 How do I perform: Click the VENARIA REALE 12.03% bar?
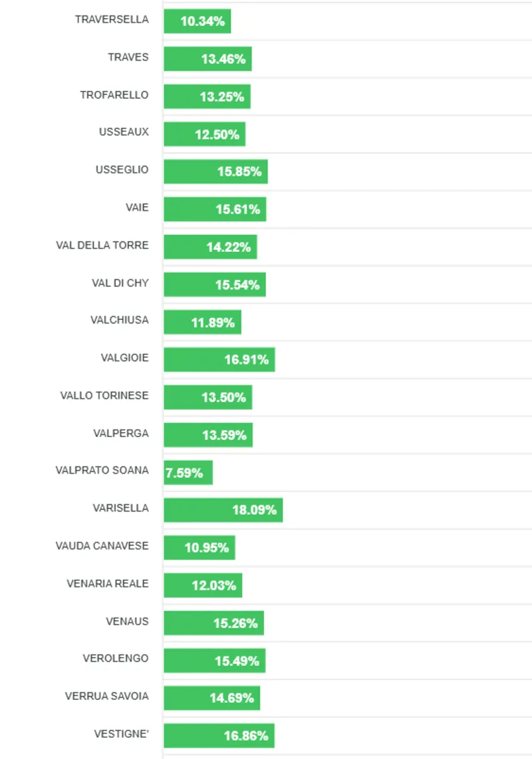point(203,585)
